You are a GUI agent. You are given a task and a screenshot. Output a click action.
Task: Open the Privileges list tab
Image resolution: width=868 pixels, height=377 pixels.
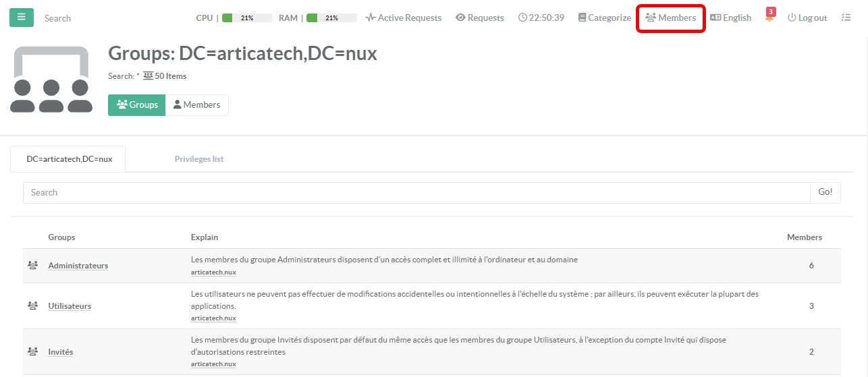199,159
